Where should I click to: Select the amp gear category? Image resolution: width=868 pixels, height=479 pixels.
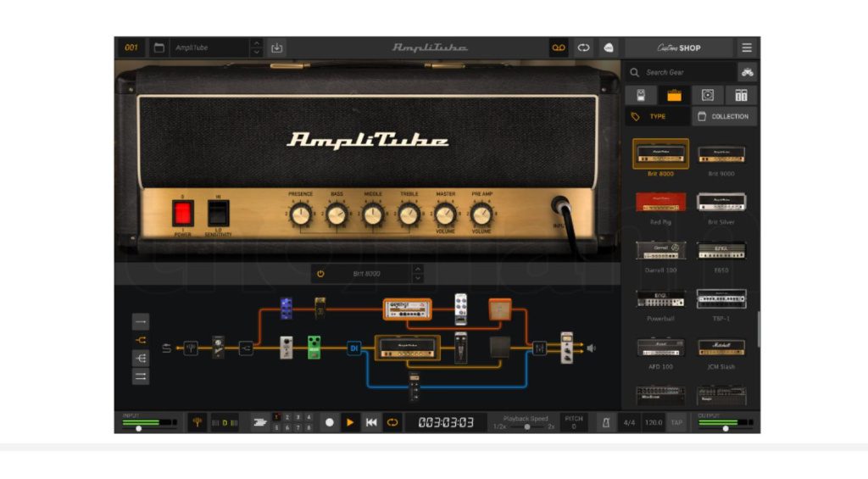coord(674,95)
